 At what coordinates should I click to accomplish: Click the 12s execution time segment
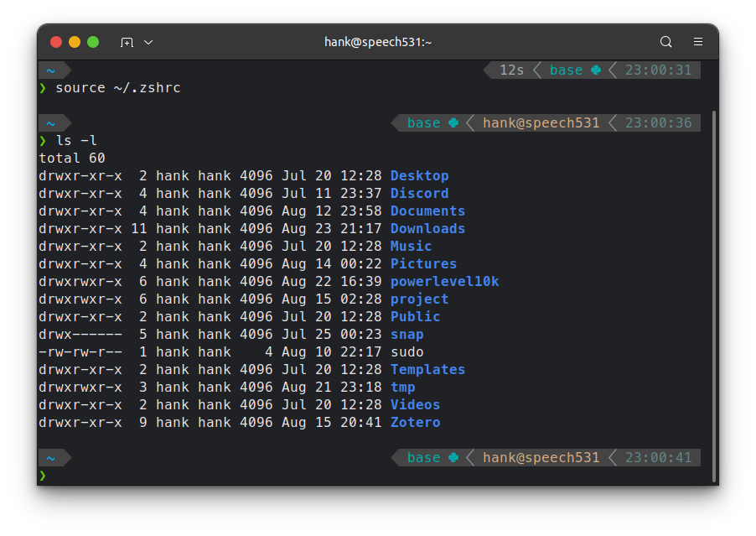click(511, 70)
